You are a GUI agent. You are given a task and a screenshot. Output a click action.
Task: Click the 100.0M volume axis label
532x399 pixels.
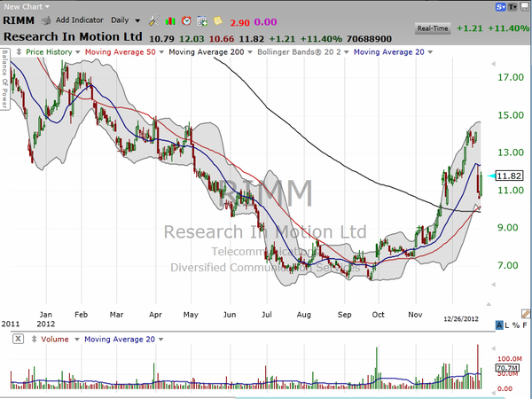coord(510,358)
